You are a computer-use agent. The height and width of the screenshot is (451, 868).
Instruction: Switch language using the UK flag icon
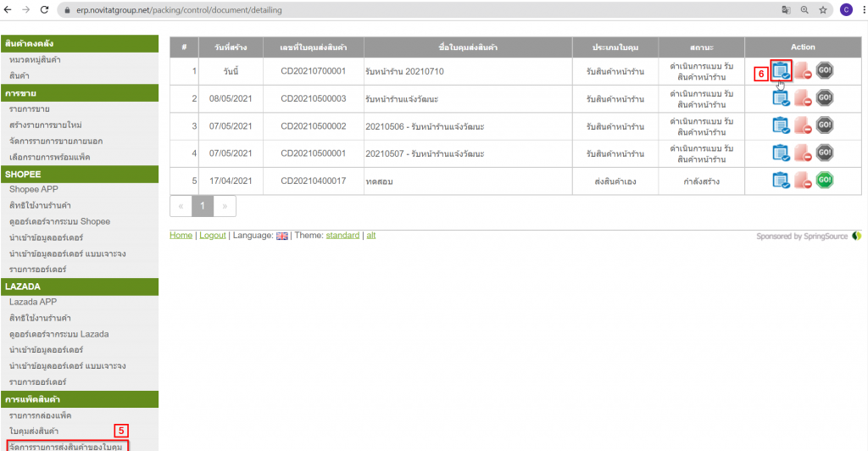281,236
